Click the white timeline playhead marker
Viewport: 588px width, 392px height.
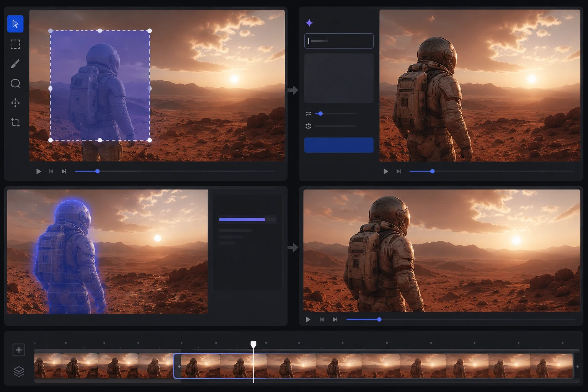pyautogui.click(x=253, y=345)
